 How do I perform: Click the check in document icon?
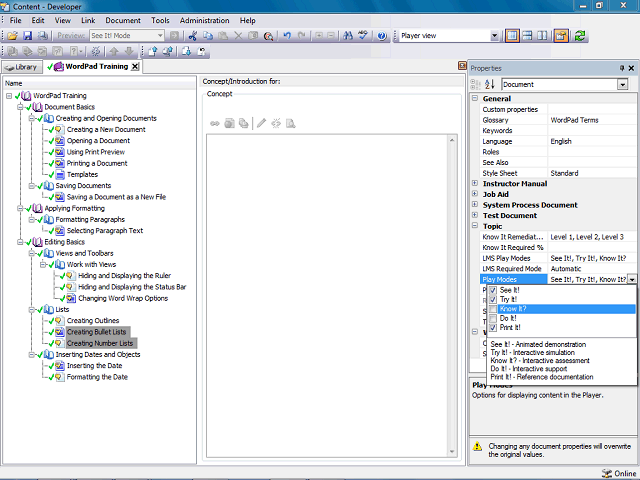point(153,51)
